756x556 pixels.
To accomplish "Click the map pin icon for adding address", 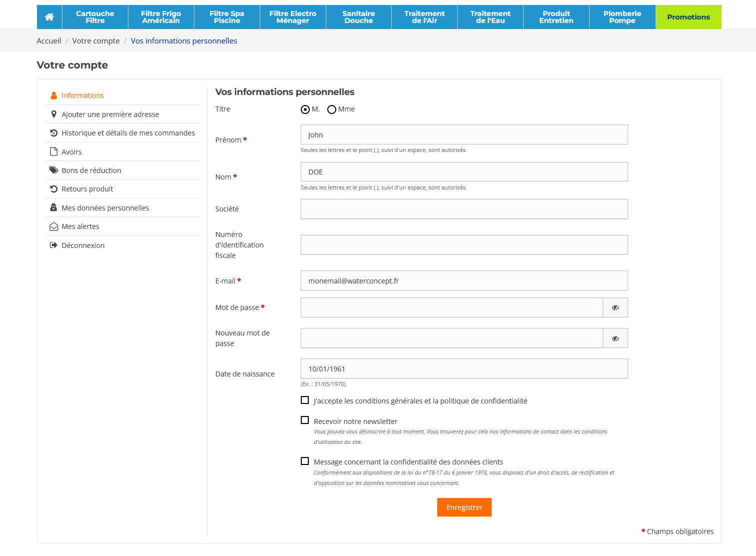I will pyautogui.click(x=54, y=114).
